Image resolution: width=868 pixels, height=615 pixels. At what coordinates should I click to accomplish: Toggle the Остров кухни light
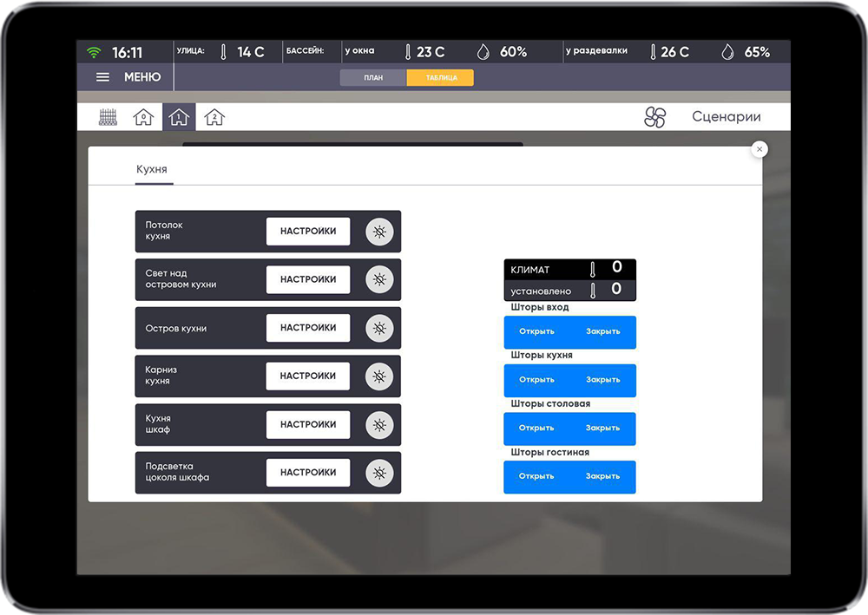(379, 328)
